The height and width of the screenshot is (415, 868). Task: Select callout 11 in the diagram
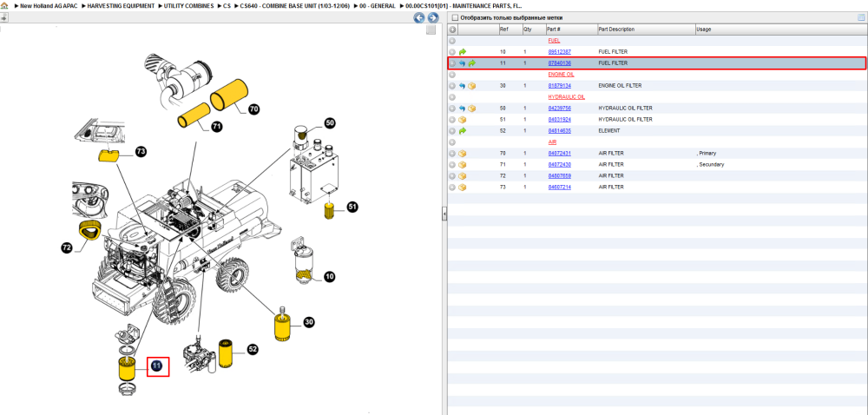(x=157, y=366)
